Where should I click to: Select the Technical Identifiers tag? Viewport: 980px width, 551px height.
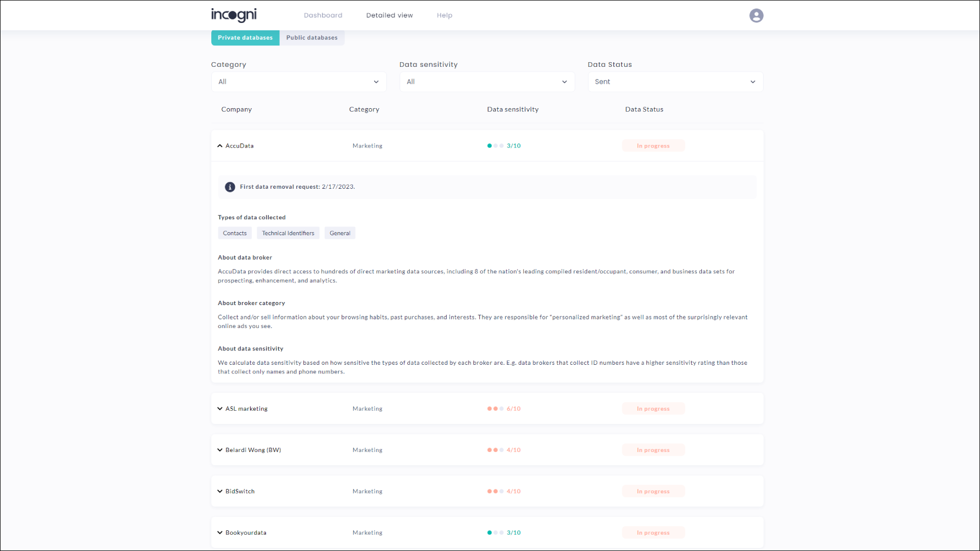[288, 233]
